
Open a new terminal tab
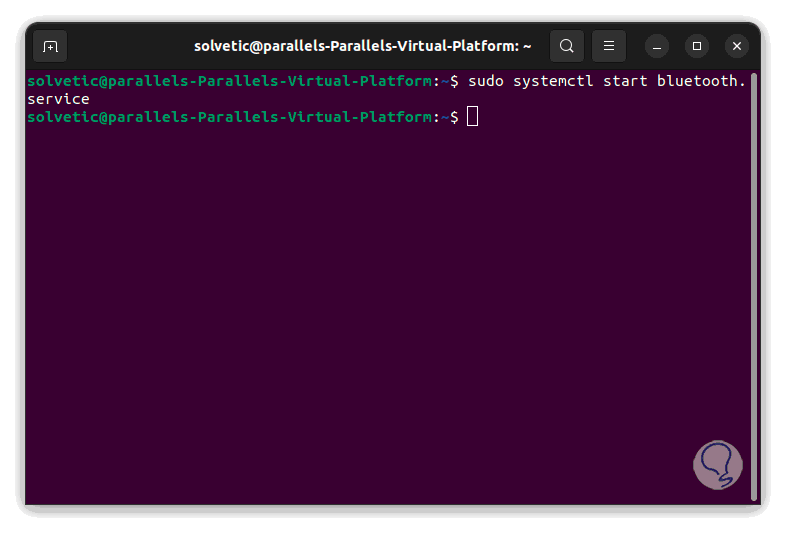[x=50, y=46]
